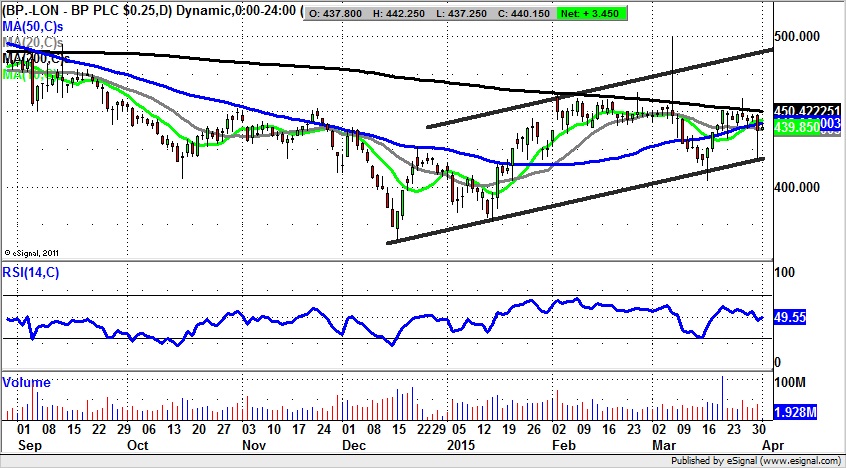Click the 500.000 price axis label

click(x=802, y=36)
